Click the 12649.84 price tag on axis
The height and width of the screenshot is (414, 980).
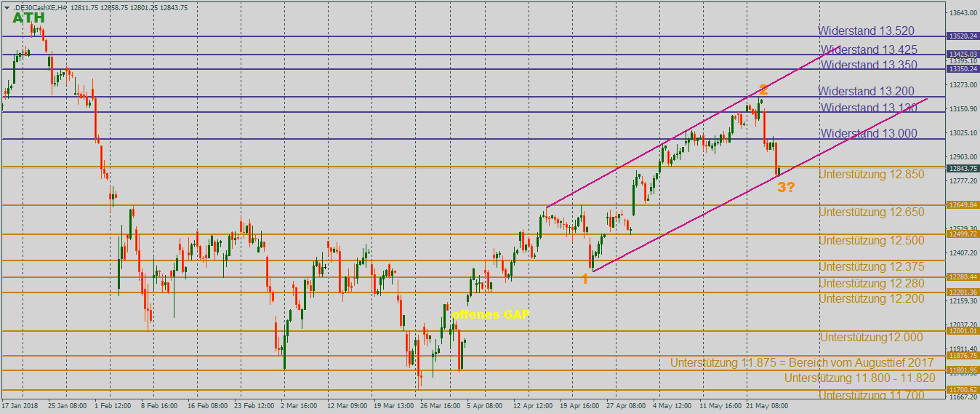pos(962,205)
